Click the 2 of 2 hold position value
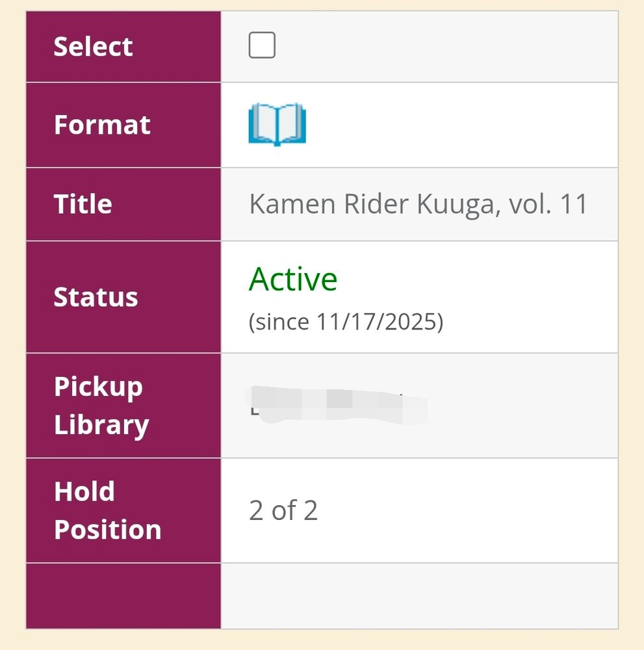 tap(283, 510)
